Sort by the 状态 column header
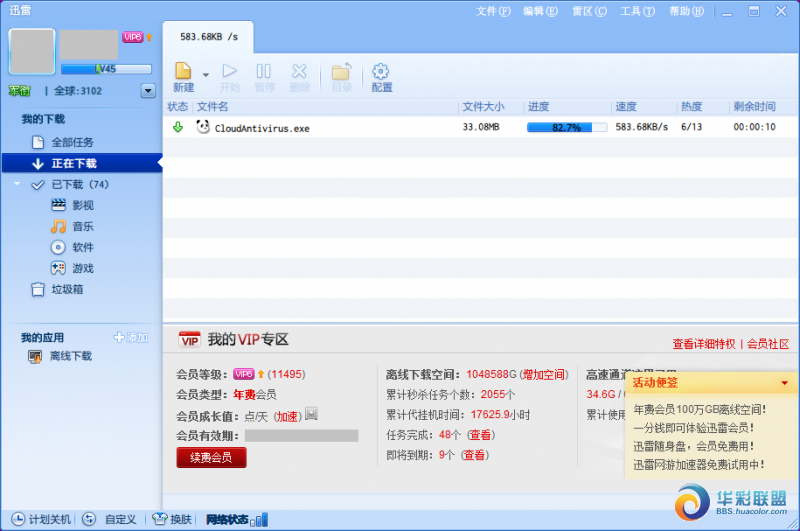This screenshot has height=531, width=800. click(x=178, y=107)
